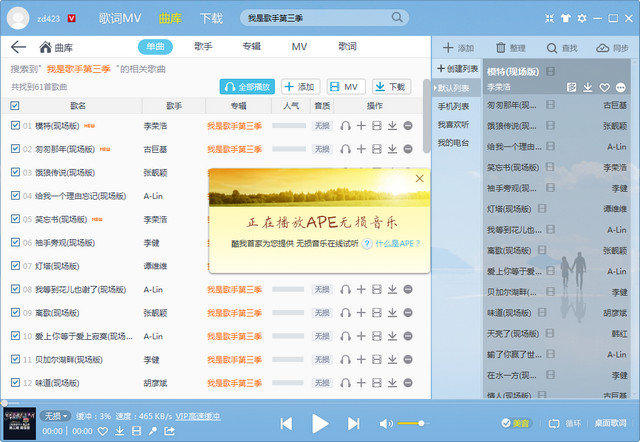
Task: Click the heart icon on the playing playlist song
Action: [603, 88]
